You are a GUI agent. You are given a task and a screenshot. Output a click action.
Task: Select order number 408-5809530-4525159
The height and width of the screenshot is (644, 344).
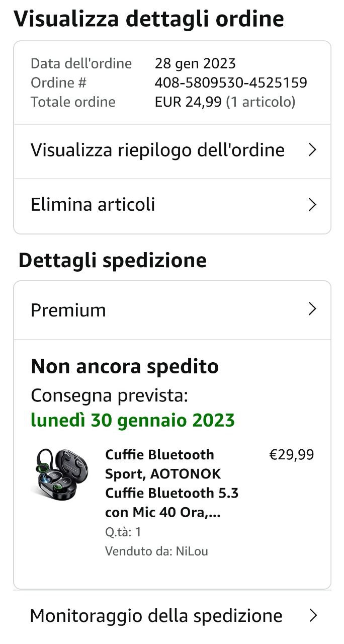click(231, 83)
